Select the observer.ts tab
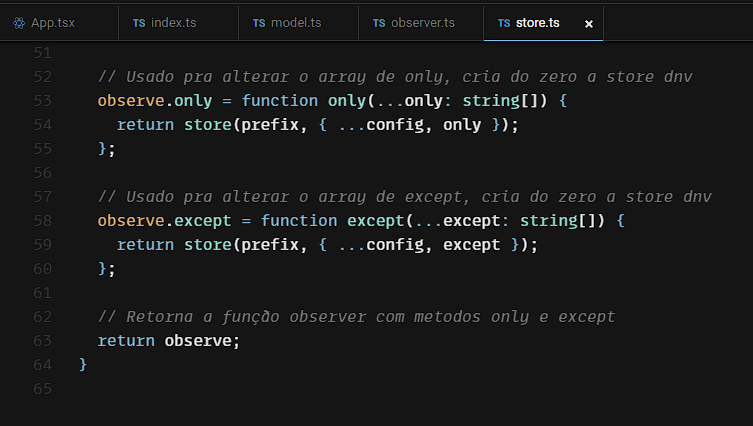 pyautogui.click(x=421, y=22)
